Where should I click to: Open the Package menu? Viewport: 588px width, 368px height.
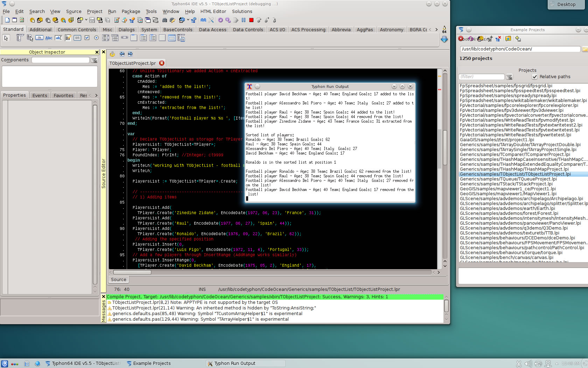[131, 12]
